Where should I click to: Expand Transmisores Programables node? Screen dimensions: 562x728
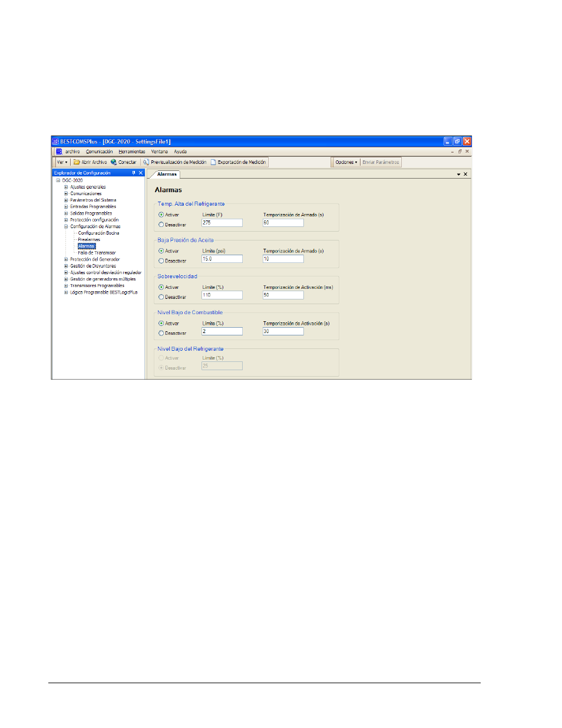point(66,286)
